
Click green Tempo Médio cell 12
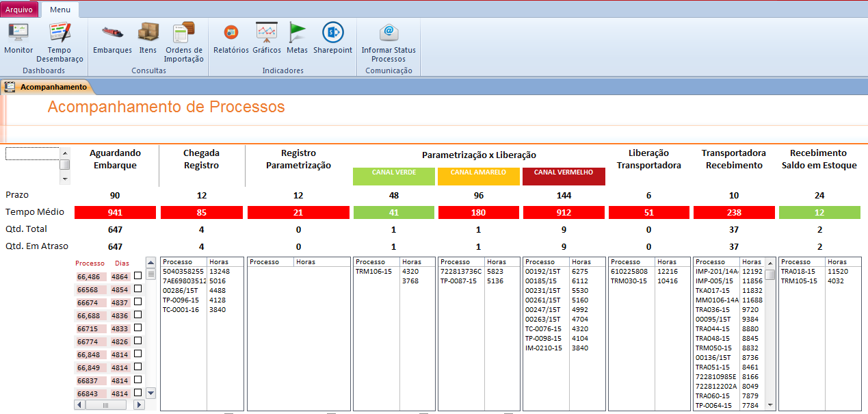click(x=819, y=212)
